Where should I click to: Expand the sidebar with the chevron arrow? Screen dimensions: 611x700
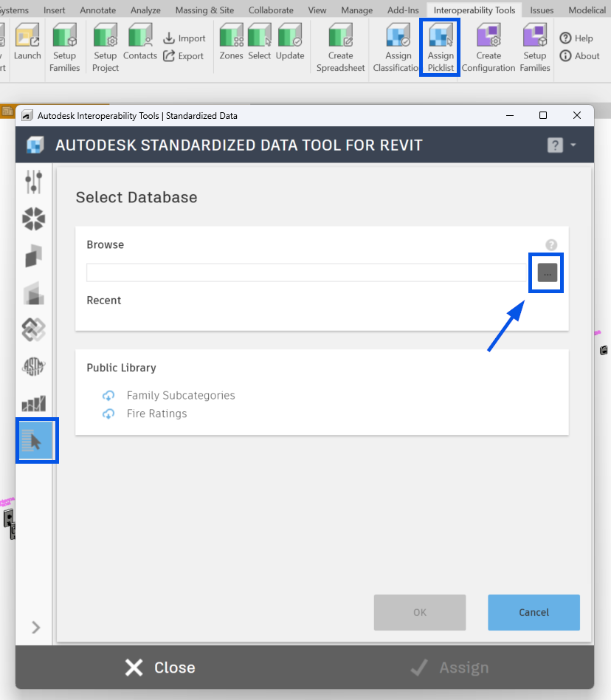point(35,627)
